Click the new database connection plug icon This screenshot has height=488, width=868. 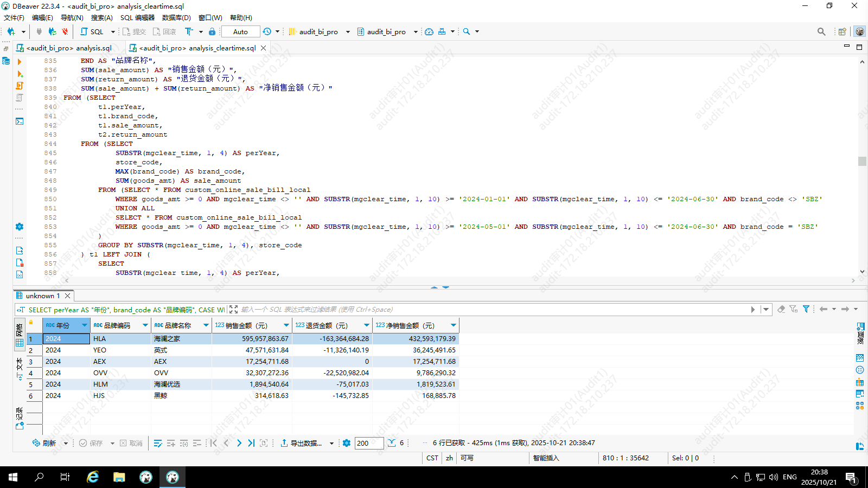pyautogui.click(x=11, y=31)
